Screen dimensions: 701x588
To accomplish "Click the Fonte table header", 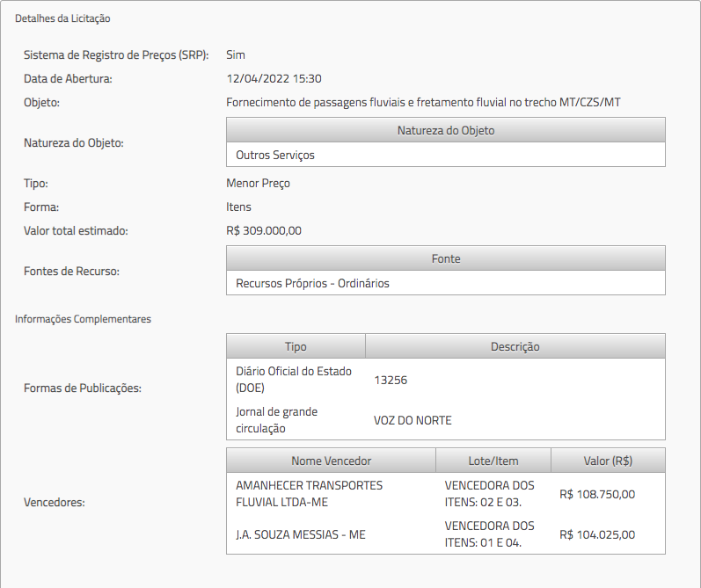I will [445, 258].
